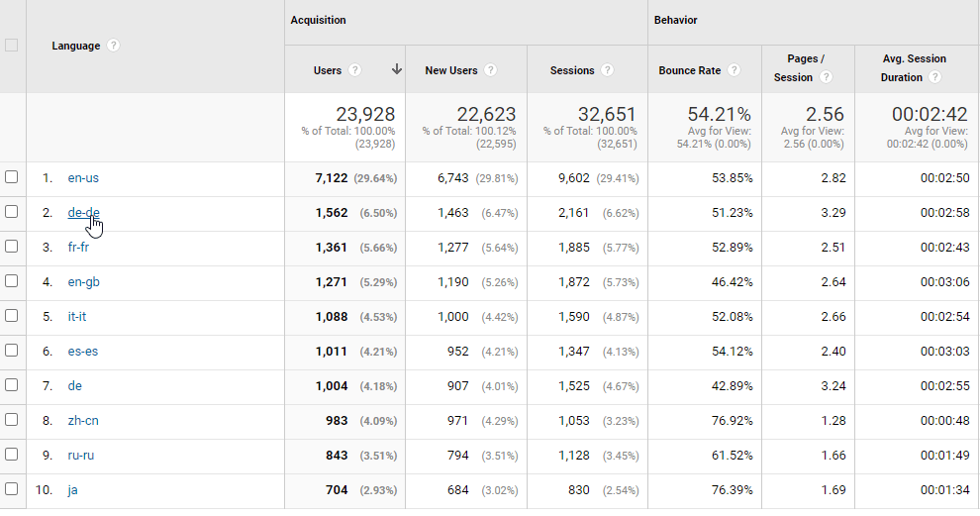The image size is (980, 516).
Task: Check the en-gb row checkbox
Action: pyautogui.click(x=11, y=281)
